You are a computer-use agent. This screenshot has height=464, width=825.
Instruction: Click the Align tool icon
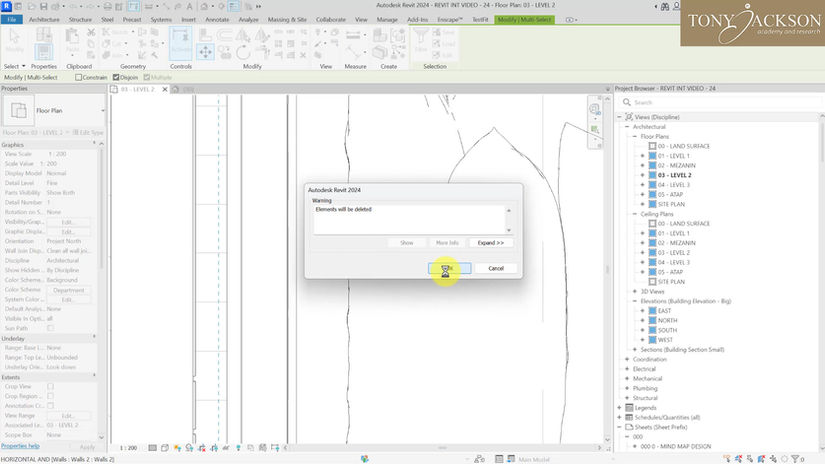[205, 35]
